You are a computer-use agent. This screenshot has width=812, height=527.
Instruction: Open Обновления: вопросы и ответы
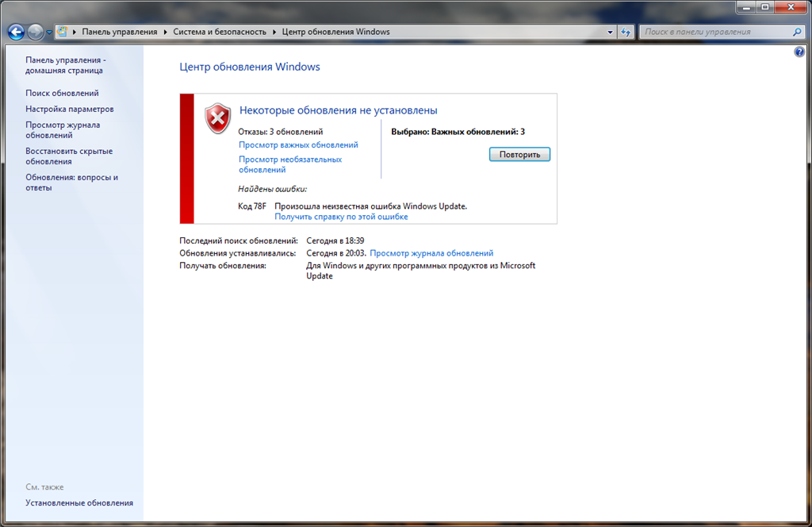pos(71,183)
